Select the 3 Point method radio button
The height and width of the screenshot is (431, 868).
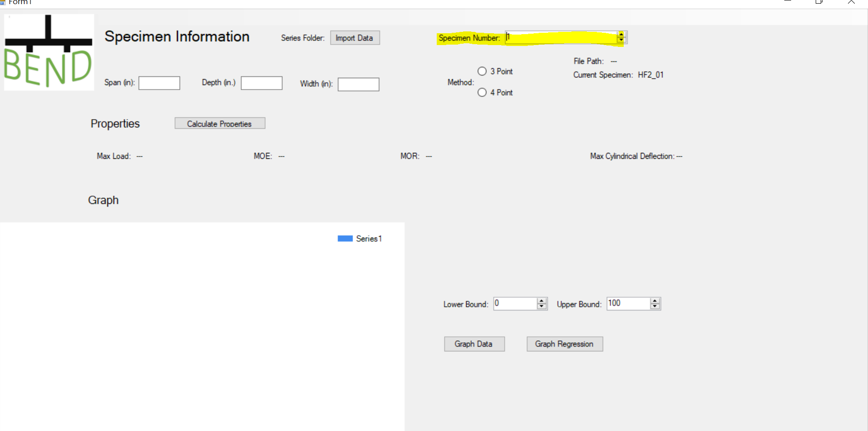coord(482,71)
